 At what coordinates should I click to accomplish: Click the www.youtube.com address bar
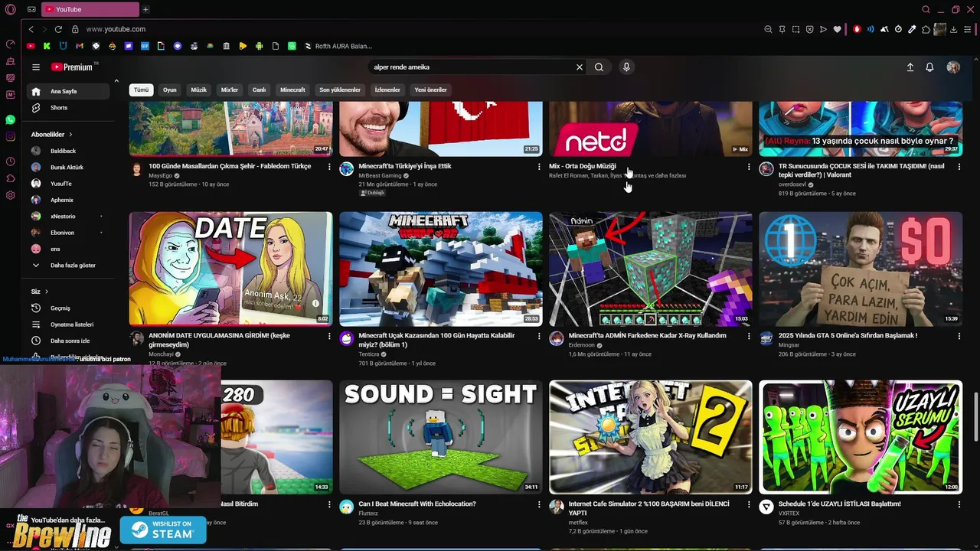click(x=116, y=29)
